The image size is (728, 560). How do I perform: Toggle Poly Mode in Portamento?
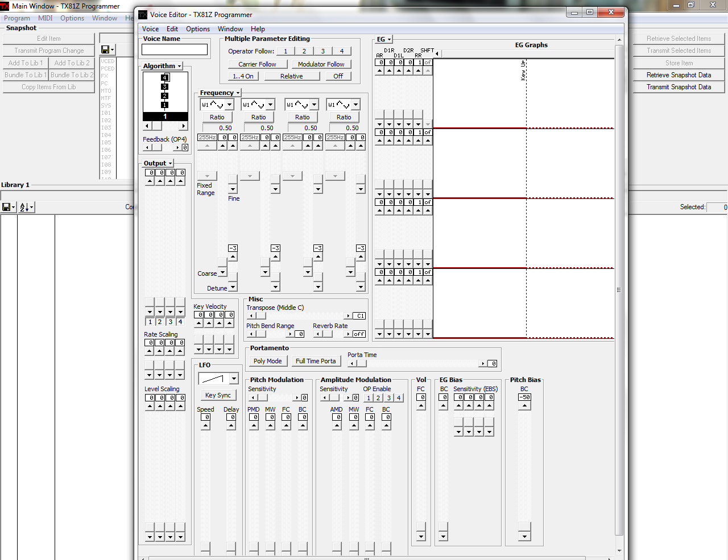coord(267,361)
